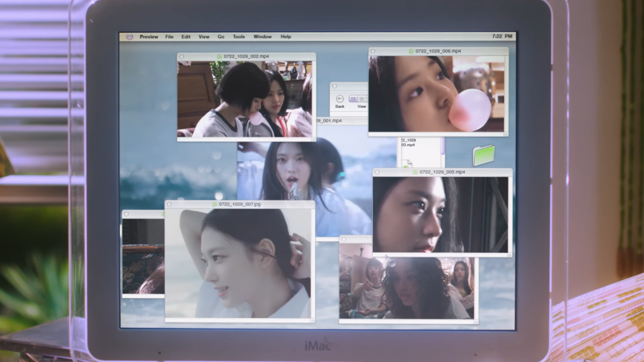Click the 0722_1029_005.mp4 window title
The height and width of the screenshot is (362, 644).
pyautogui.click(x=442, y=172)
